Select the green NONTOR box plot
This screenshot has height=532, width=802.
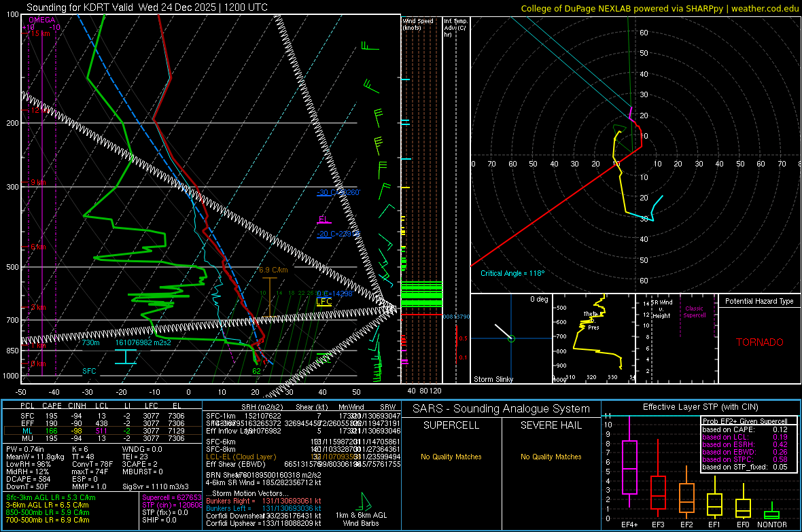[x=771, y=514]
